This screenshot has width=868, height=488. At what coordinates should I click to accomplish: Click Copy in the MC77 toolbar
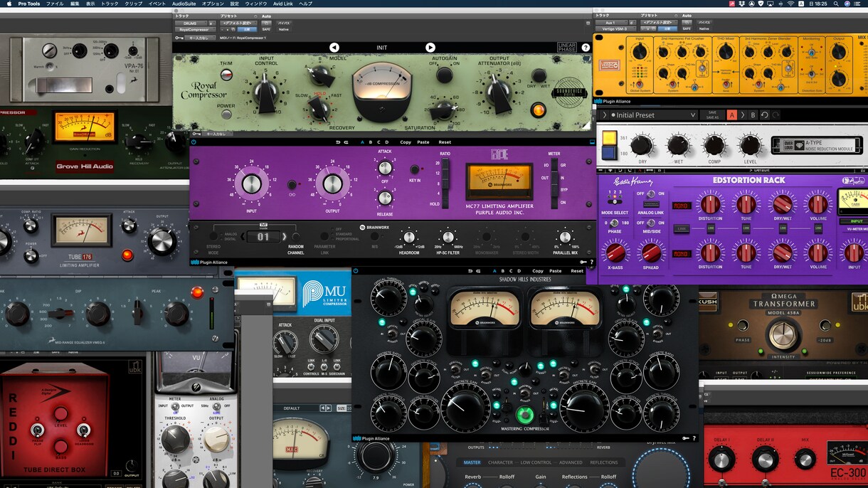(406, 142)
